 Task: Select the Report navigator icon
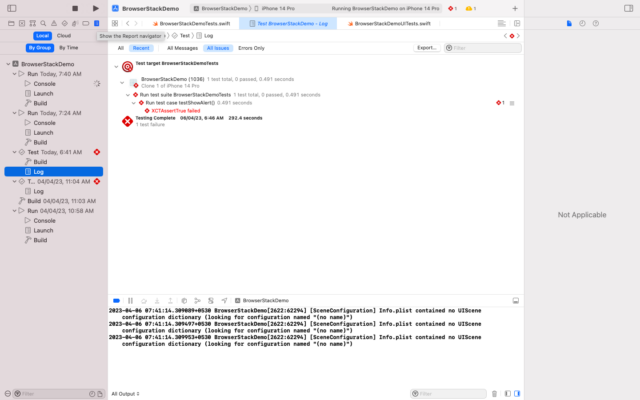tap(96, 22)
